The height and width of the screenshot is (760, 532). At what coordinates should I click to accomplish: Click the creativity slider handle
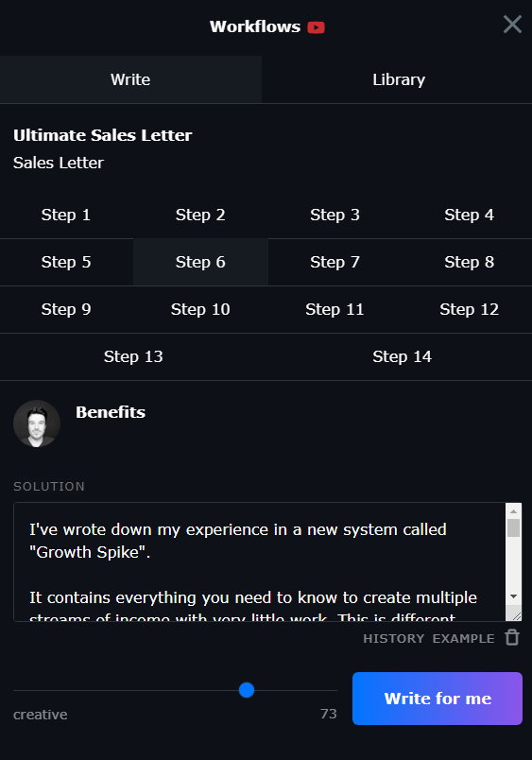pyautogui.click(x=247, y=690)
